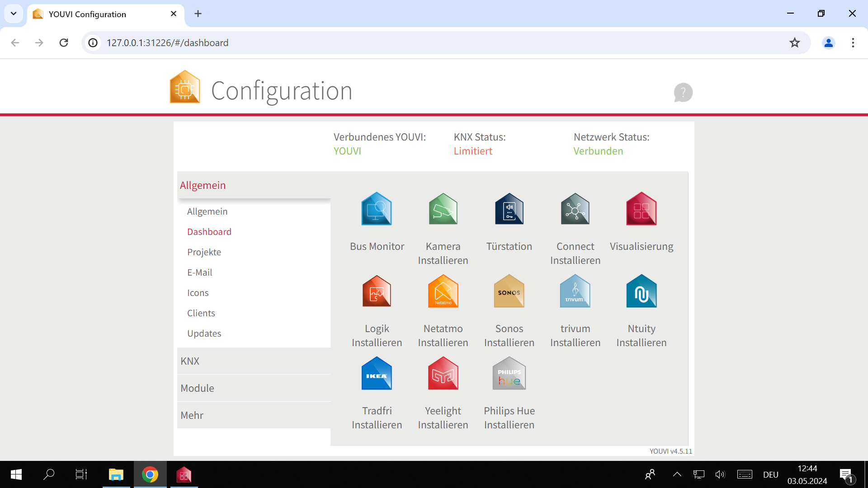Click the Netatmo Installieren icon
Image resolution: width=868 pixels, height=488 pixels.
[443, 291]
